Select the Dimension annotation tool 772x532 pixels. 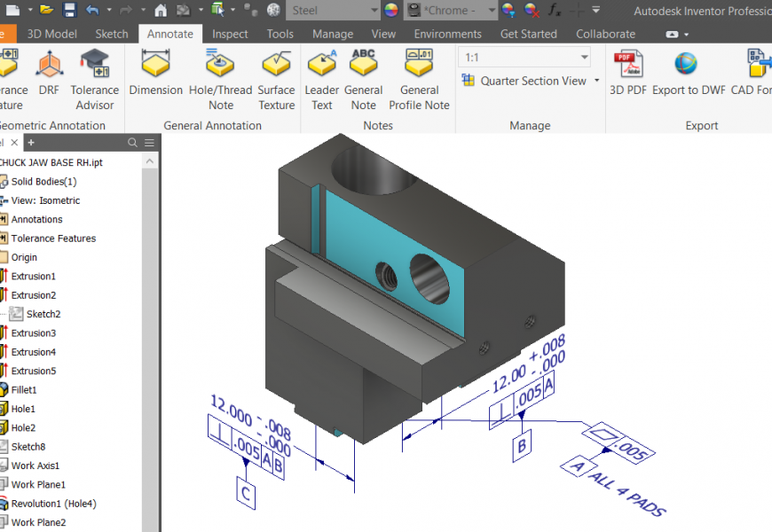point(155,73)
